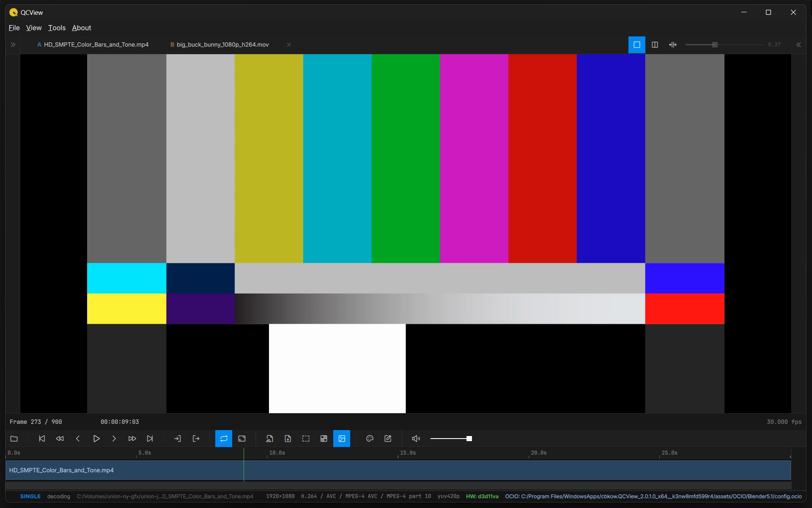Click the fit-to-window aspect icon
812x508 pixels.
pos(242,439)
